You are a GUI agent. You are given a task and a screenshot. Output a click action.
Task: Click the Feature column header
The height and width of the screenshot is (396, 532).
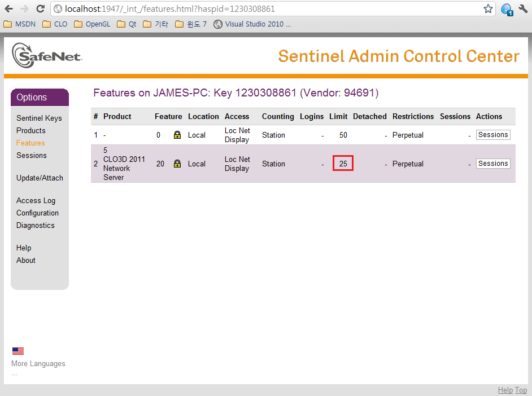point(168,117)
